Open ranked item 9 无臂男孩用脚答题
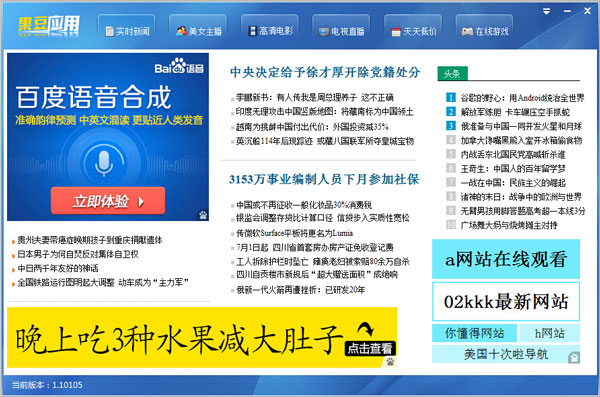 click(x=523, y=211)
